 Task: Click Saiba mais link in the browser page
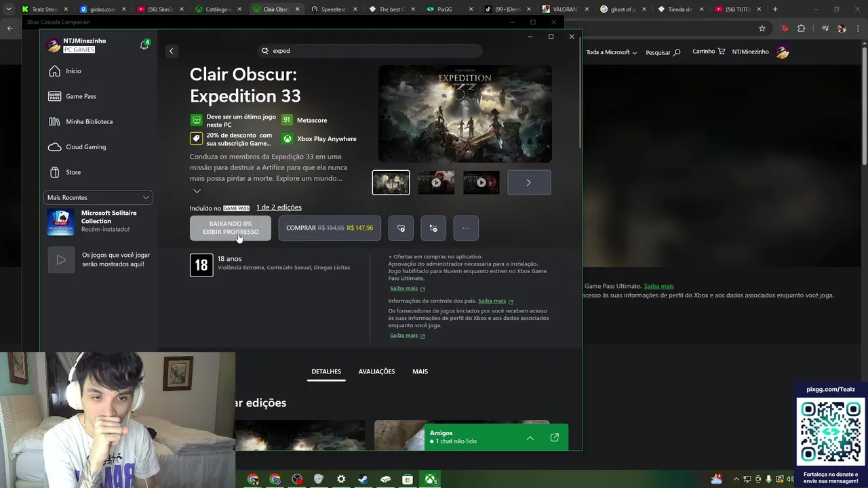(x=658, y=286)
